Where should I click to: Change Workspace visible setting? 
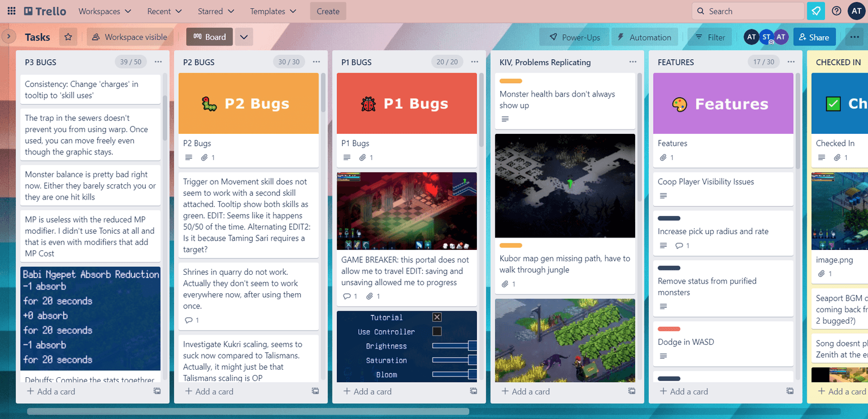(130, 37)
